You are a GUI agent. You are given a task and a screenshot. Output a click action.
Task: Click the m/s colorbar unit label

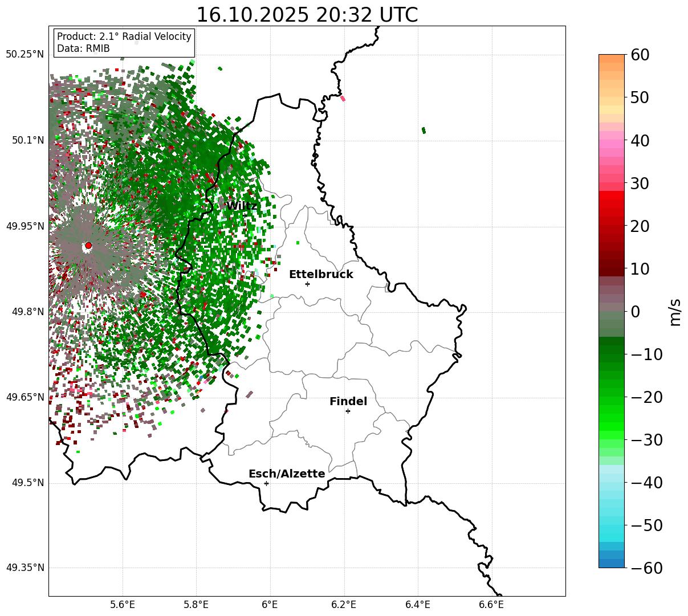[x=675, y=311]
